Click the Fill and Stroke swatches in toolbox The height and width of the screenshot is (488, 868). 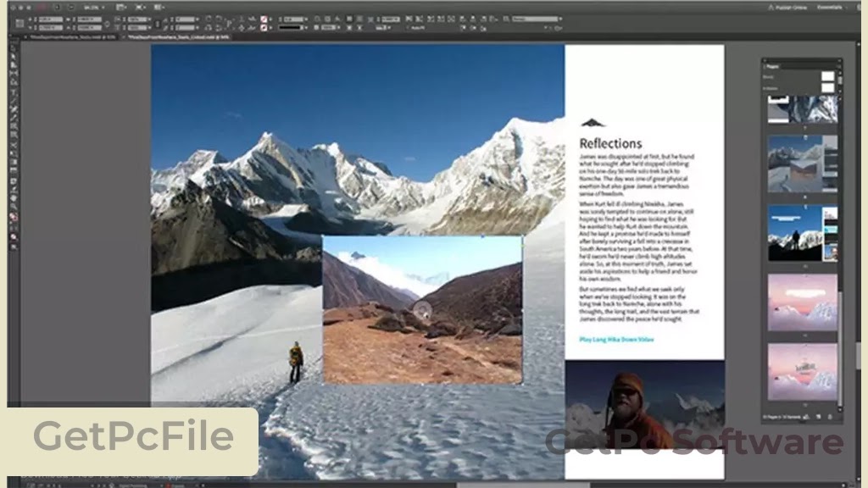[x=14, y=218]
